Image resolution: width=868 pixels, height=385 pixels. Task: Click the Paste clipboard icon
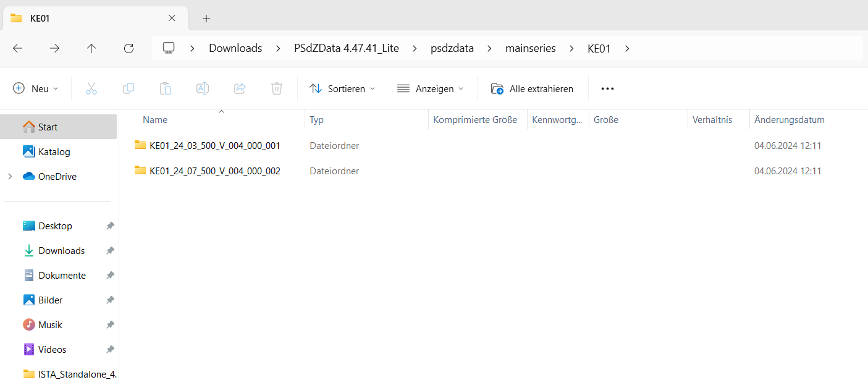pos(166,88)
